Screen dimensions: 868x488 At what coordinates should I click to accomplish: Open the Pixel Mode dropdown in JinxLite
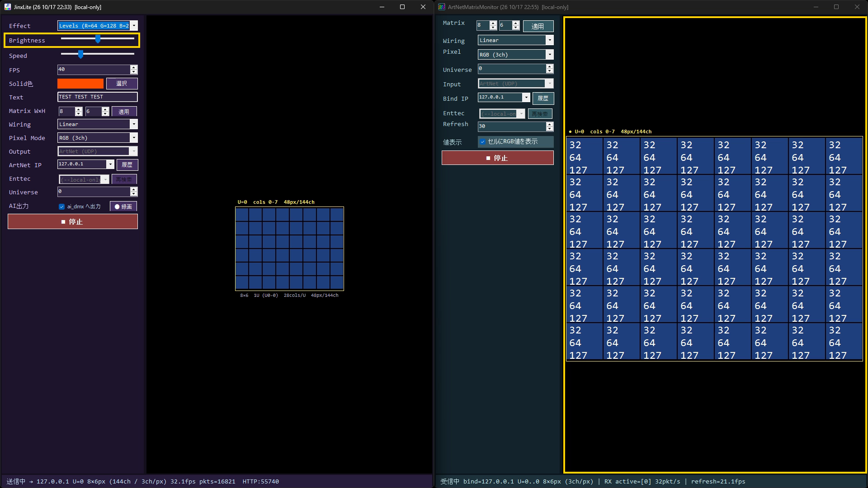[134, 138]
